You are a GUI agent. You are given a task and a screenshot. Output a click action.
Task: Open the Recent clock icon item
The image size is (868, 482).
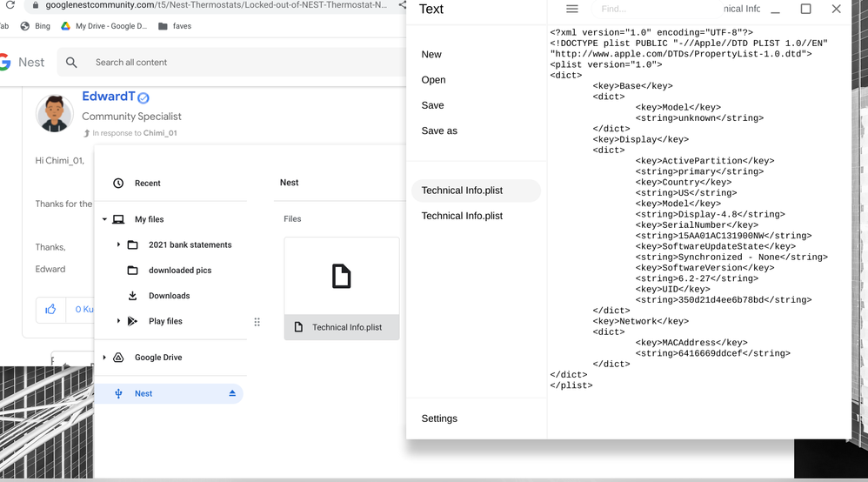pos(118,184)
